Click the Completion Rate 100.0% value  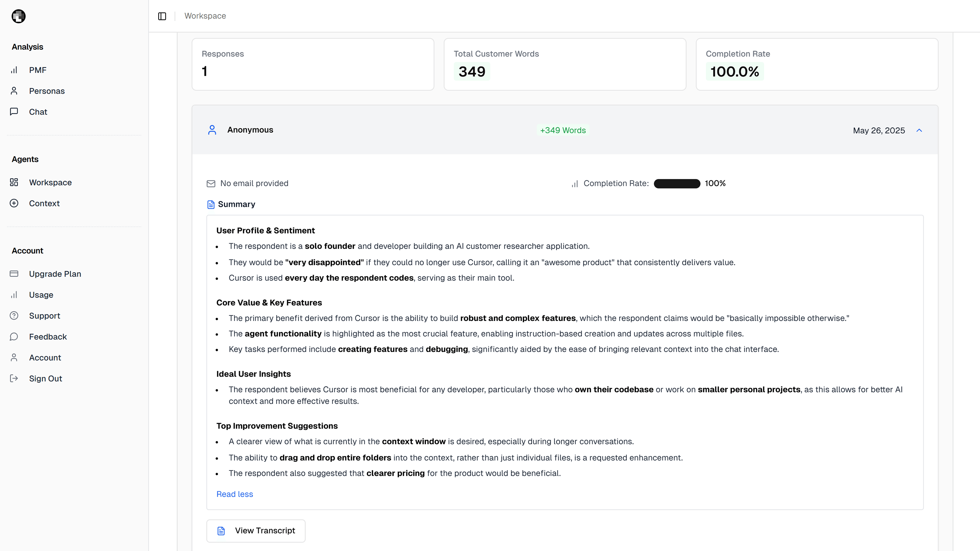735,71
